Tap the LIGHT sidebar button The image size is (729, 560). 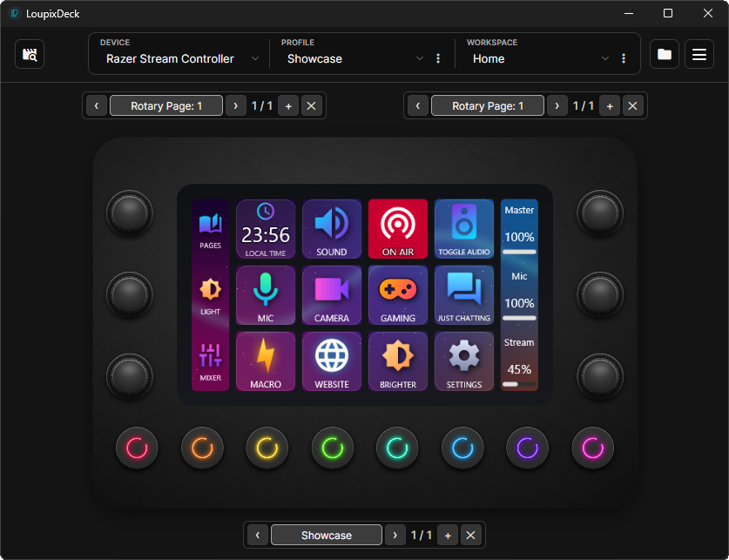pos(210,296)
